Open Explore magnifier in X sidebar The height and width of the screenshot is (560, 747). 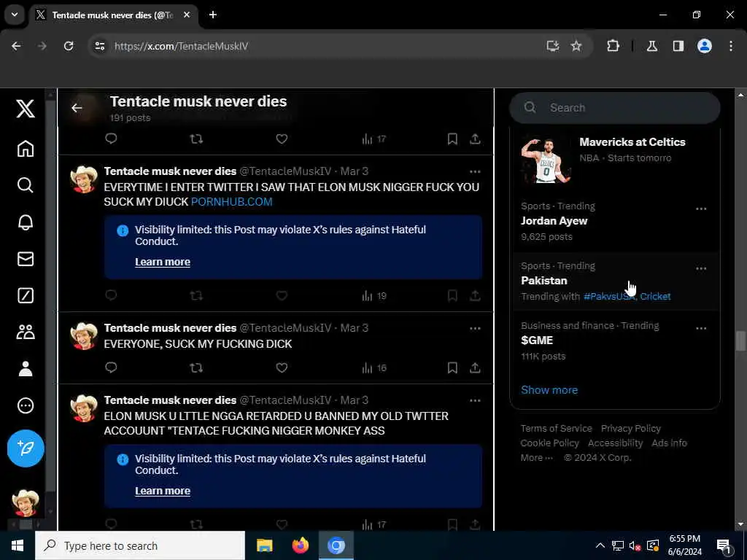coord(26,184)
